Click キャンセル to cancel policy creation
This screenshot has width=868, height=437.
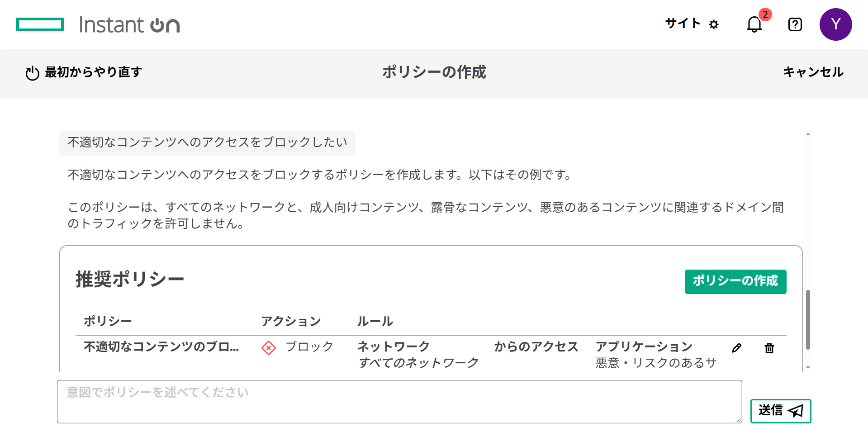[x=813, y=72]
